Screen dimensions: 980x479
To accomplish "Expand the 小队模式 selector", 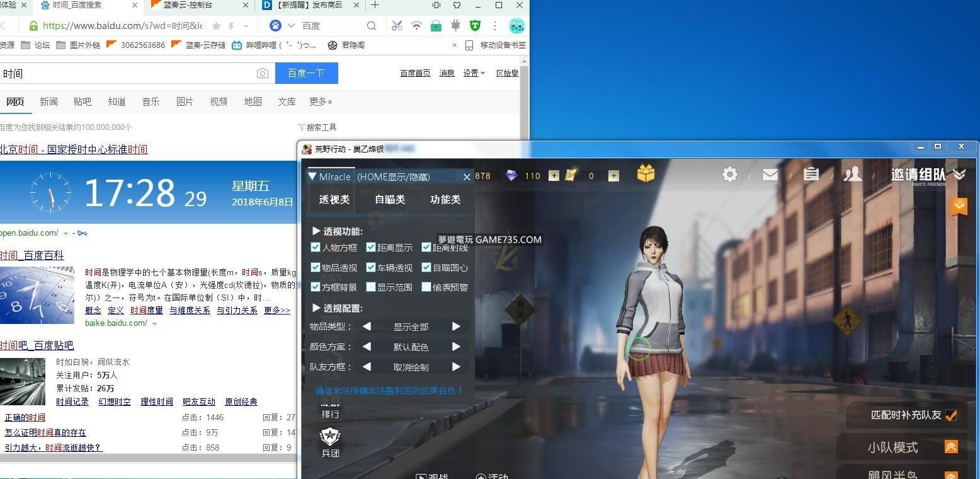I will pos(951,447).
